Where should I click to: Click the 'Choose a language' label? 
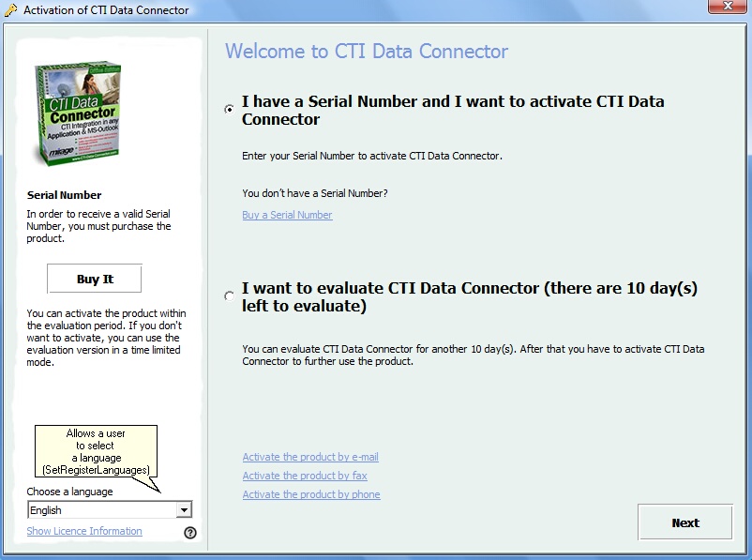click(69, 492)
